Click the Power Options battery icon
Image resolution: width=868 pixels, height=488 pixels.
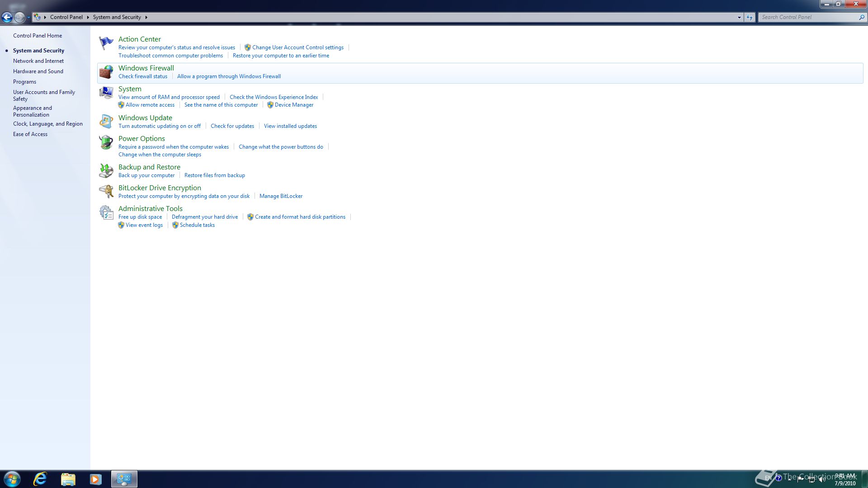click(x=106, y=142)
